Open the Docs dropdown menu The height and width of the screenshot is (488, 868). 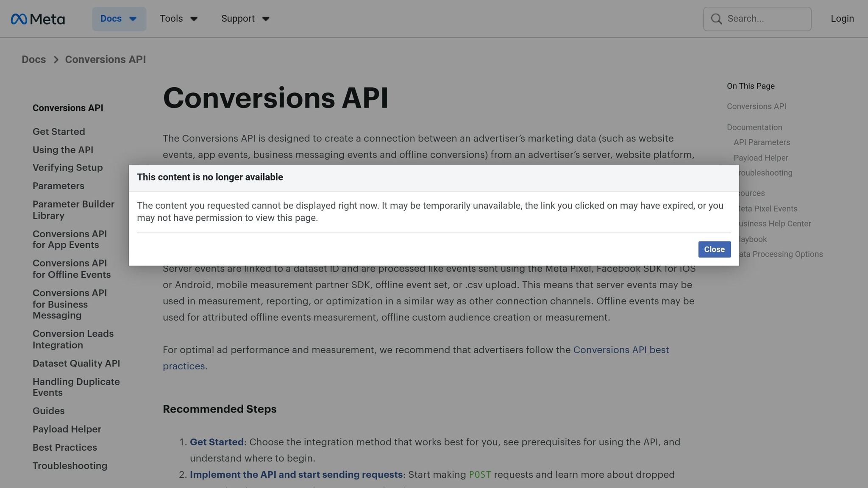119,19
